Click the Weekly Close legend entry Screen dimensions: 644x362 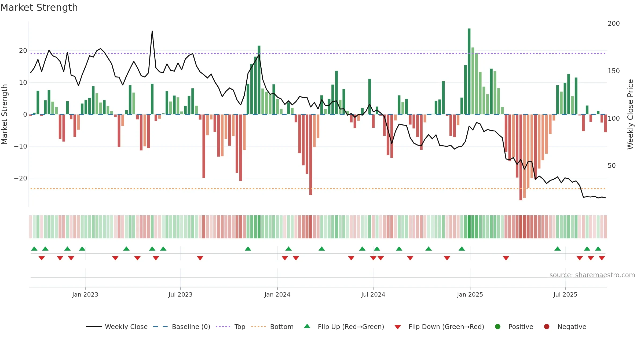click(x=117, y=327)
